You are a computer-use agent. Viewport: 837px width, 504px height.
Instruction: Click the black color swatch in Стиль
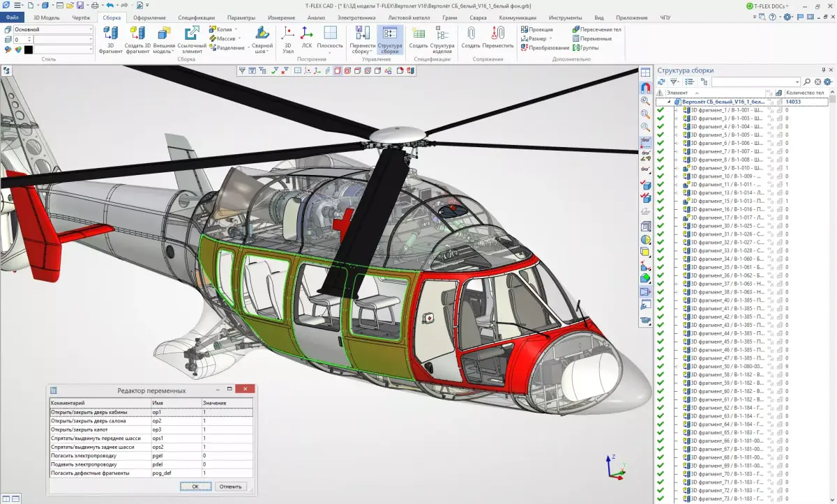[29, 49]
